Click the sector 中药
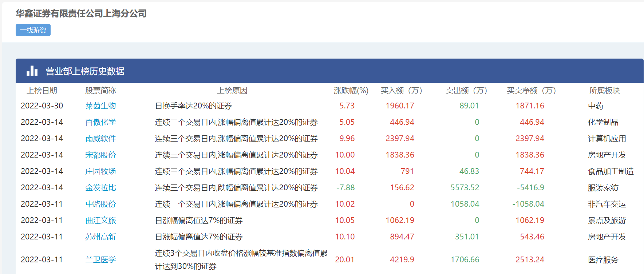Image resolution: width=644 pixels, height=274 pixels. pyautogui.click(x=596, y=106)
